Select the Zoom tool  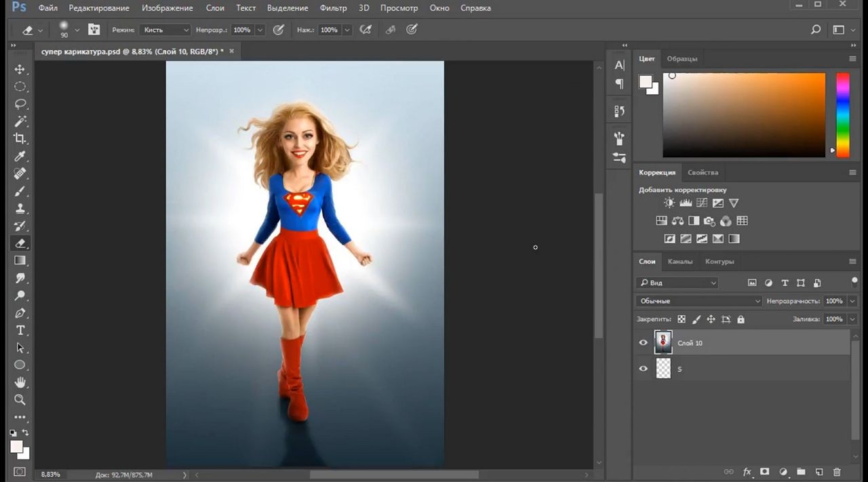[20, 400]
